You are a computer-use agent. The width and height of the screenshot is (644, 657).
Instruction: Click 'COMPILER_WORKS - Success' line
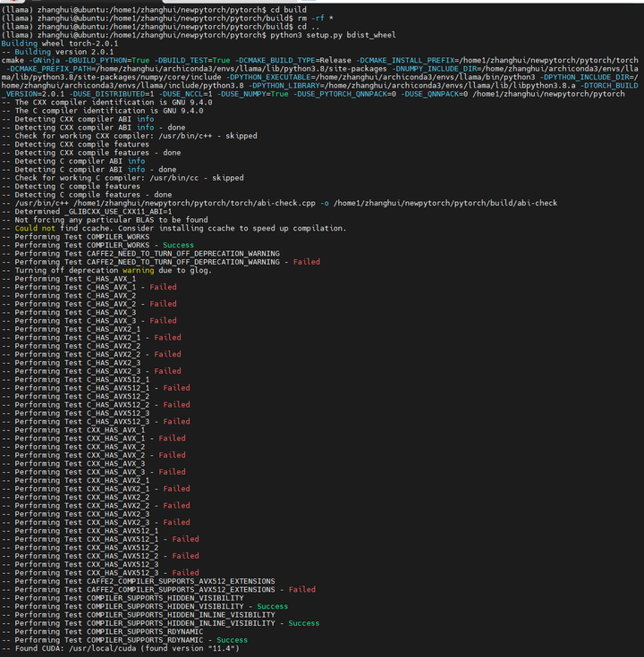click(x=97, y=245)
